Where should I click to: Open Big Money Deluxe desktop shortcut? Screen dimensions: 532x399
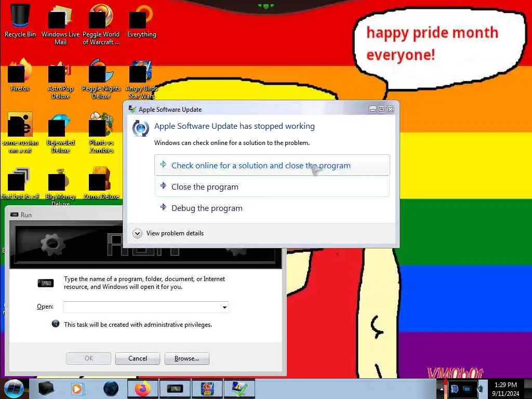60,187
